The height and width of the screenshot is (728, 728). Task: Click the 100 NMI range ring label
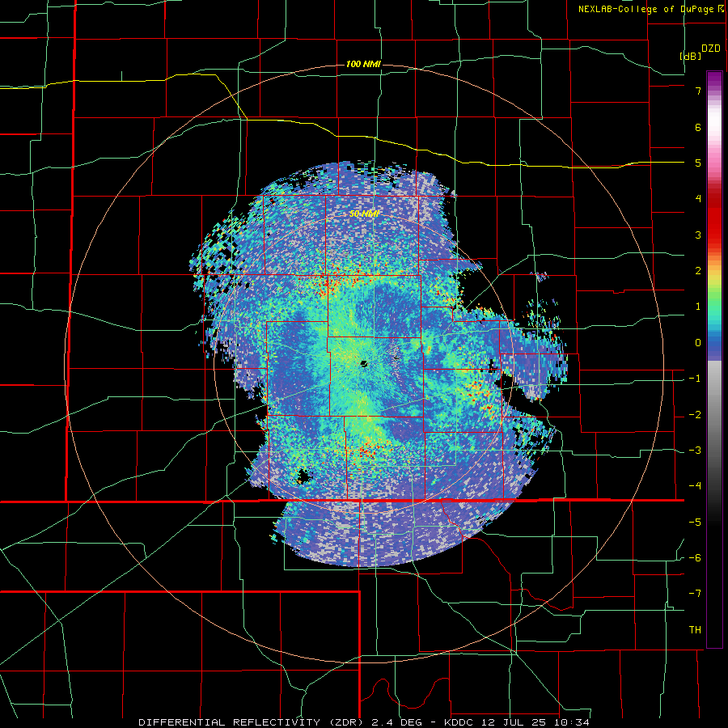pos(363,64)
